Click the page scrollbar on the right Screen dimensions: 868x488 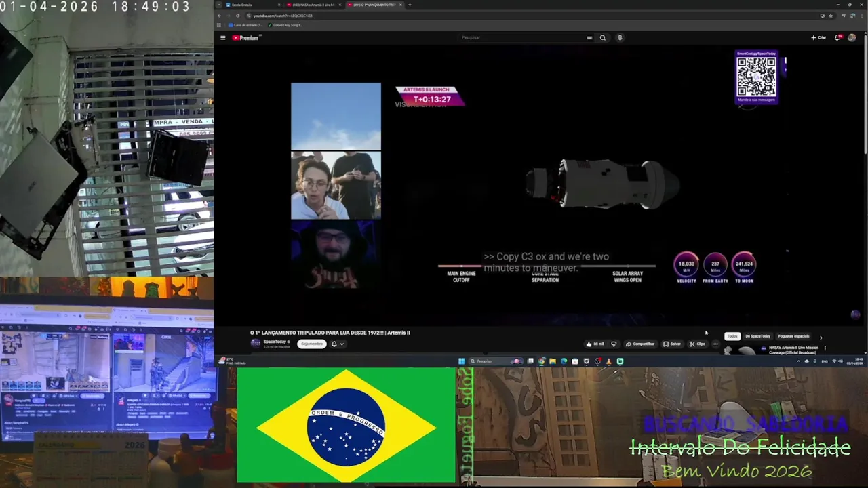tap(865, 95)
